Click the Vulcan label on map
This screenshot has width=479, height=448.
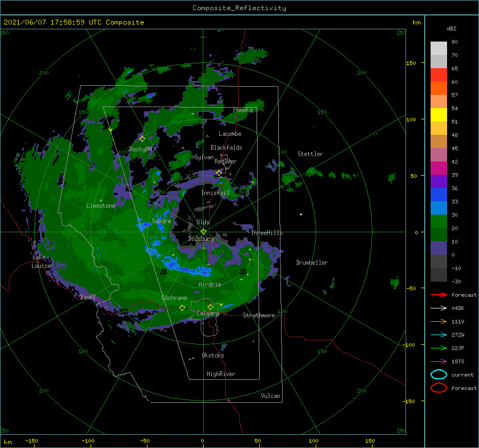point(271,396)
